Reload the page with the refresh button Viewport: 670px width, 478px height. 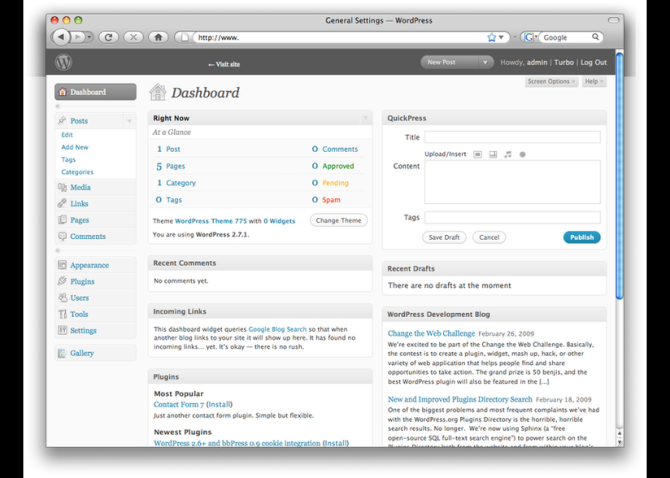[109, 37]
